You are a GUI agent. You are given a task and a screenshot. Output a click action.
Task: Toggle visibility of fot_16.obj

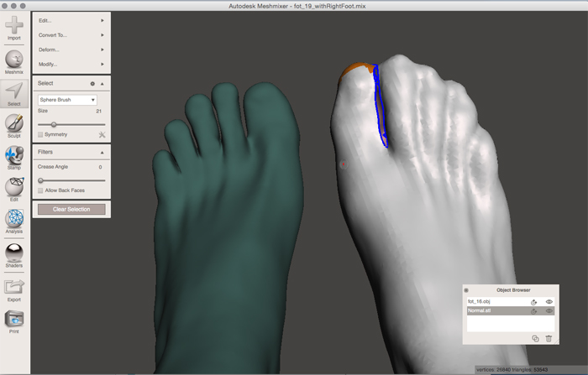pos(549,302)
